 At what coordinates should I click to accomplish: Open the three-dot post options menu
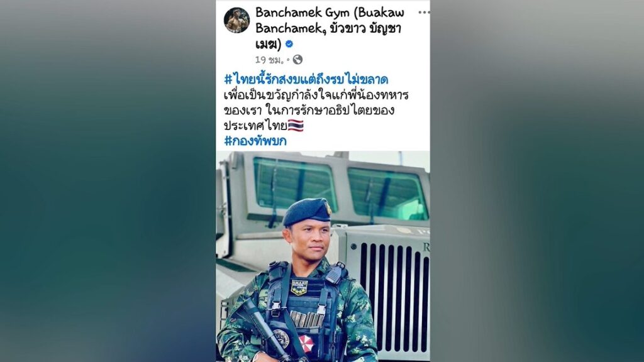424,13
